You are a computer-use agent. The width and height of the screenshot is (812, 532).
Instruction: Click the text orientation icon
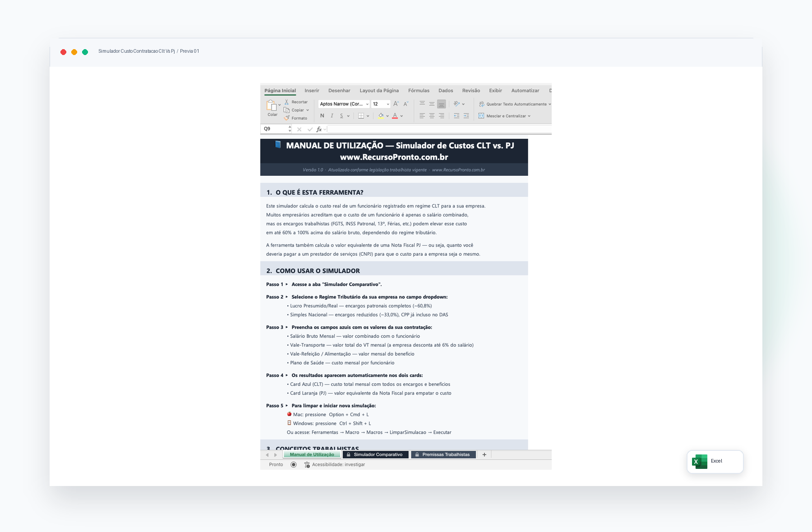click(x=457, y=104)
